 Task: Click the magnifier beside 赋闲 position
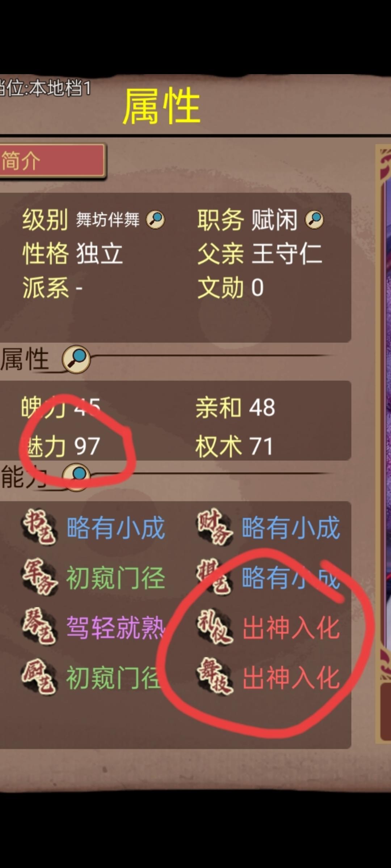click(314, 219)
